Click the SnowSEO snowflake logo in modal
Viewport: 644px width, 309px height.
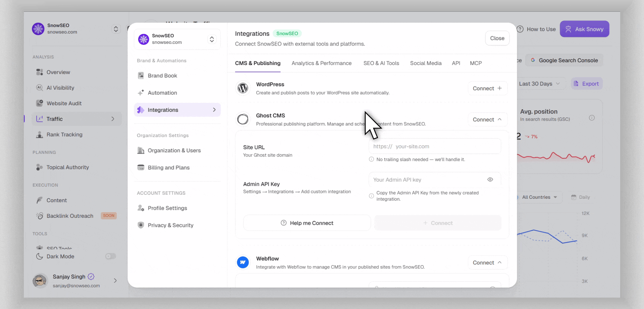pyautogui.click(x=144, y=39)
